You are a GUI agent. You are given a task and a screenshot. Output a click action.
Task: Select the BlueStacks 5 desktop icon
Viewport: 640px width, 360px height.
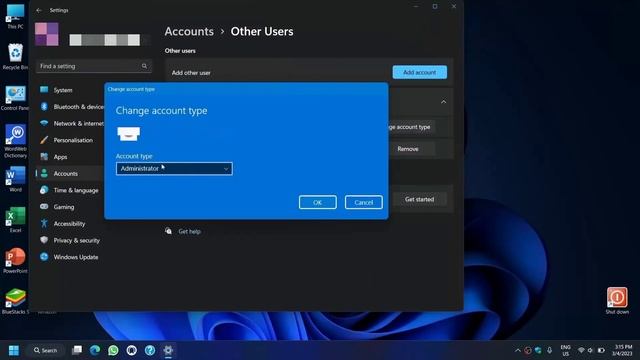pyautogui.click(x=16, y=301)
